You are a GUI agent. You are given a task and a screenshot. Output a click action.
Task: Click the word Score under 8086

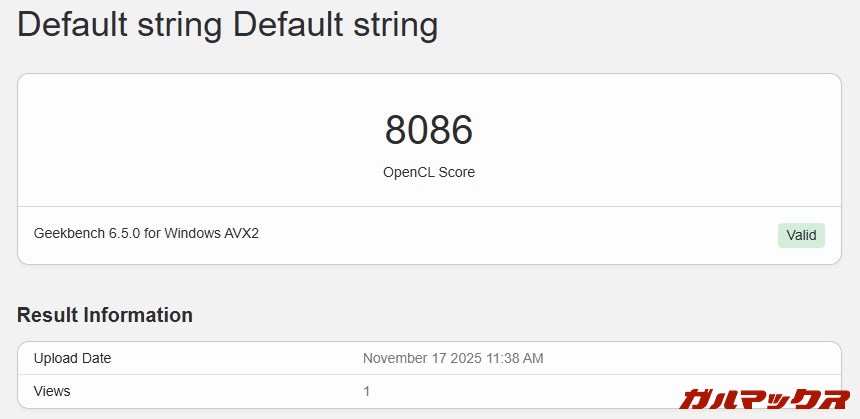(457, 172)
